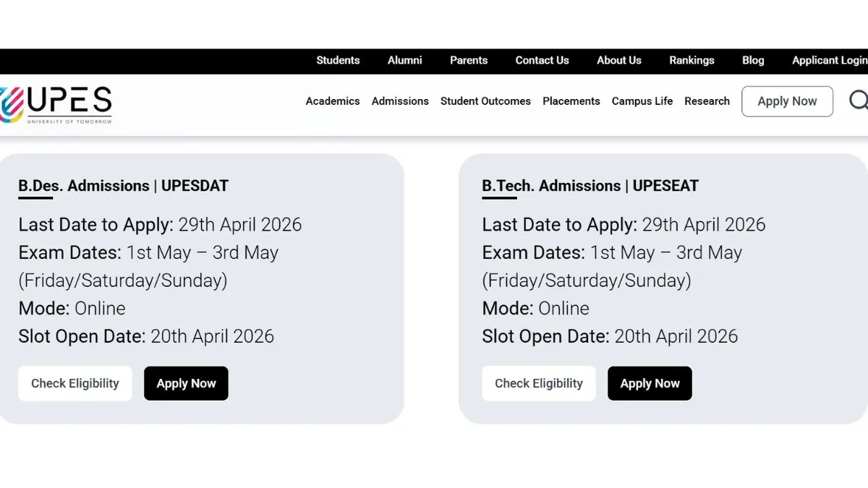The image size is (868, 488).
Task: Read the UPES Blog
Action: coord(753,61)
